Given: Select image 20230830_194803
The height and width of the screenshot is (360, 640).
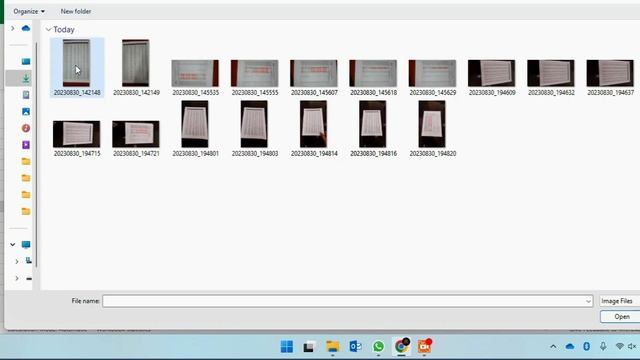Looking at the screenshot, I should click(255, 129).
